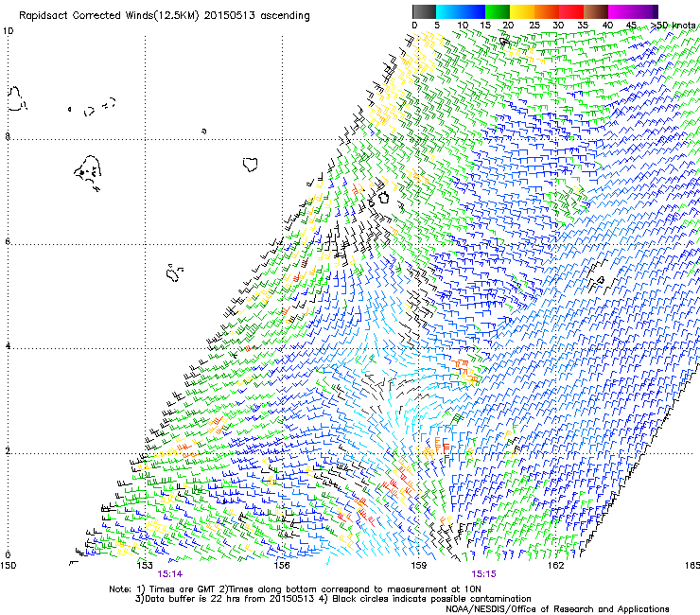Image resolution: width=700 pixels, height=615 pixels.
Task: Click the legend value '15' under the color bar
Action: (x=485, y=26)
